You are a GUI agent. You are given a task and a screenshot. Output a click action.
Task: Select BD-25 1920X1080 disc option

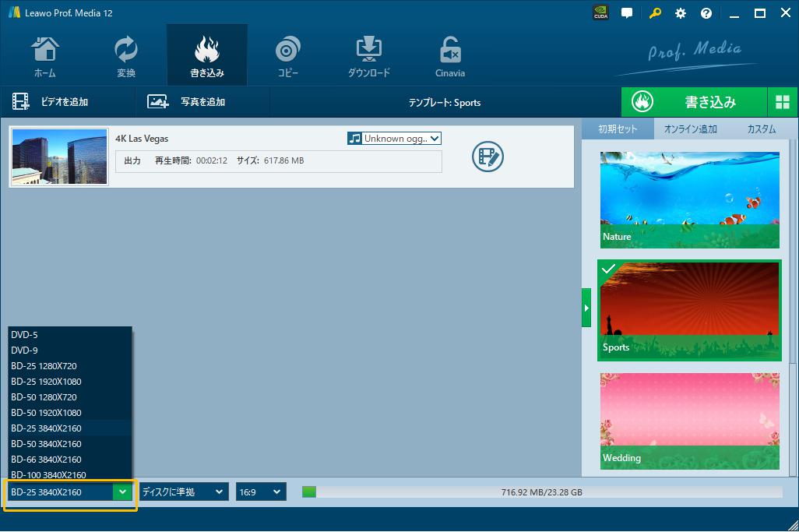point(70,382)
